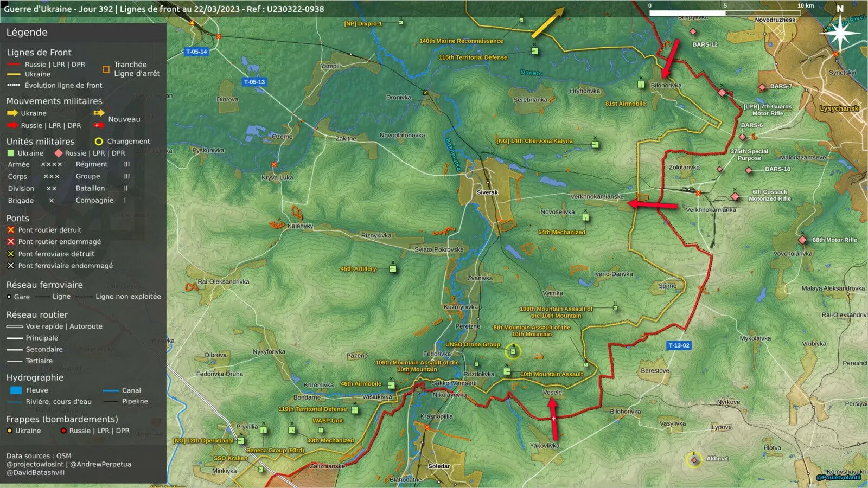Click the Gare station dot in legend

tap(9, 297)
